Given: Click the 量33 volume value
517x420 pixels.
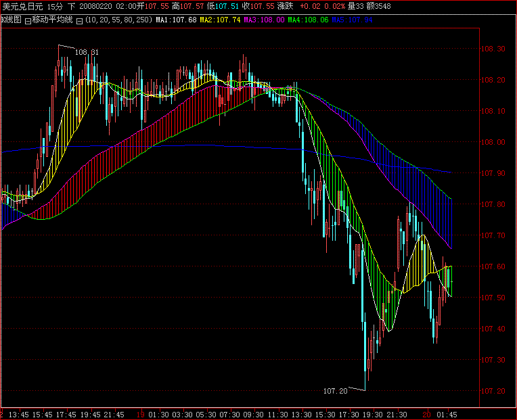Looking at the screenshot, I should tap(356, 6).
